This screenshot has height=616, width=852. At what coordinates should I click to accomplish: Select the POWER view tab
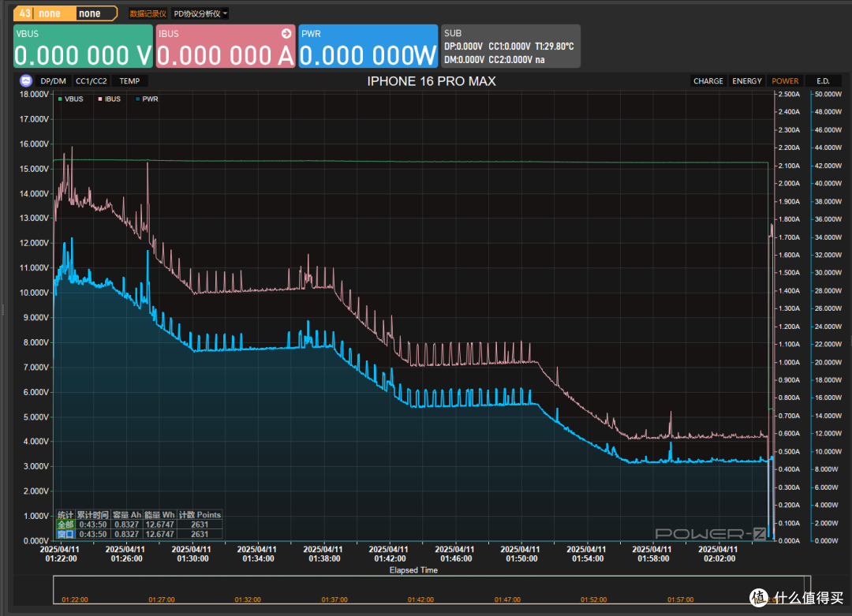pos(785,81)
